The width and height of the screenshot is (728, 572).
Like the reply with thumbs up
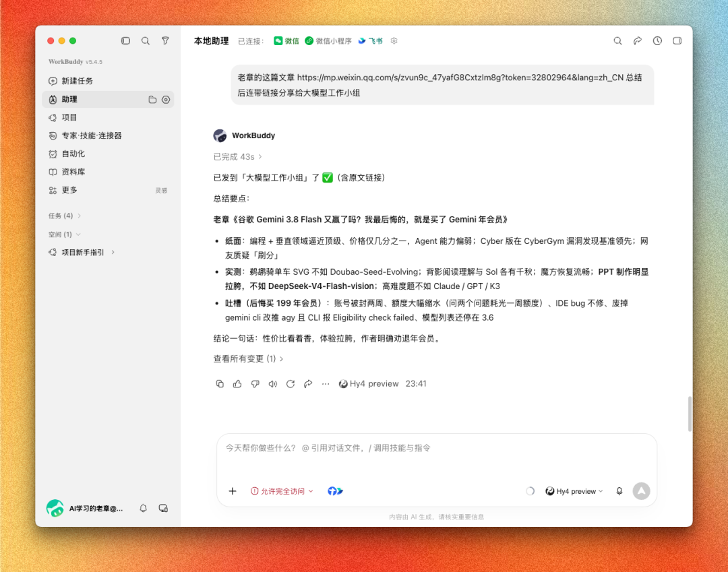[x=237, y=383]
